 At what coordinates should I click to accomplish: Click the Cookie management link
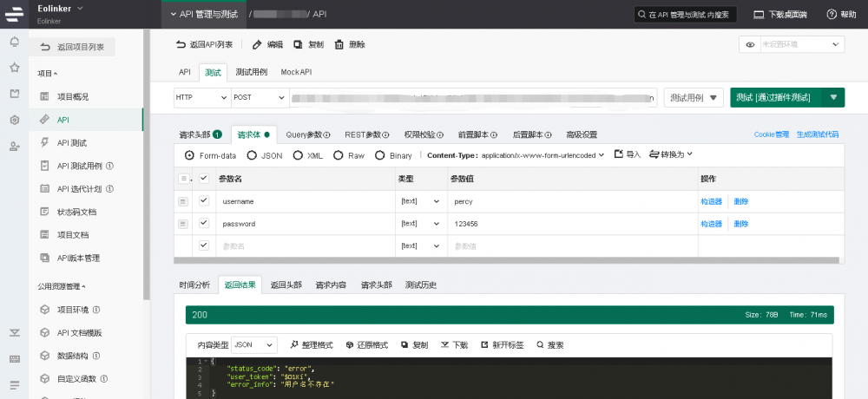[771, 134]
